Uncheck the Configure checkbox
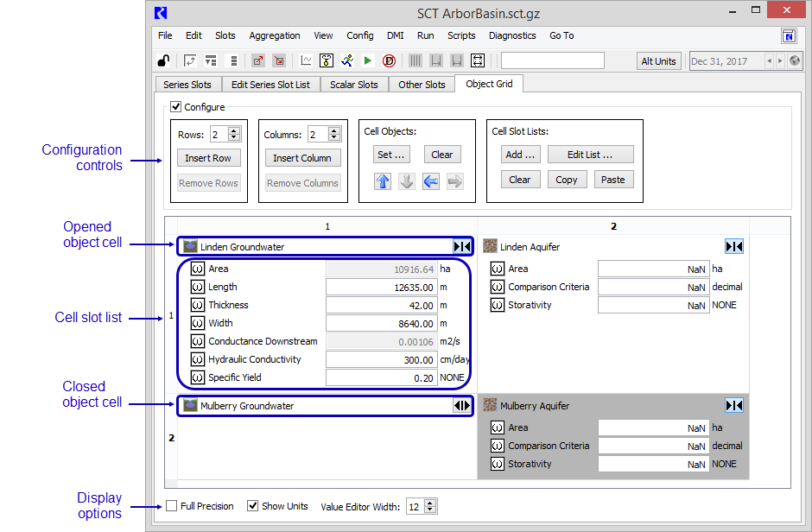The height and width of the screenshot is (532, 812). pyautogui.click(x=176, y=107)
